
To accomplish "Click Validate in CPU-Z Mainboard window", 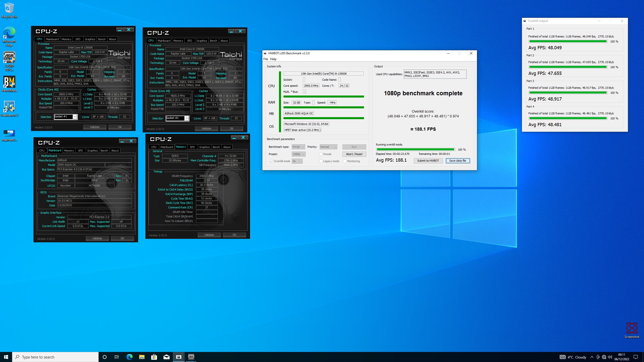I will [x=97, y=238].
